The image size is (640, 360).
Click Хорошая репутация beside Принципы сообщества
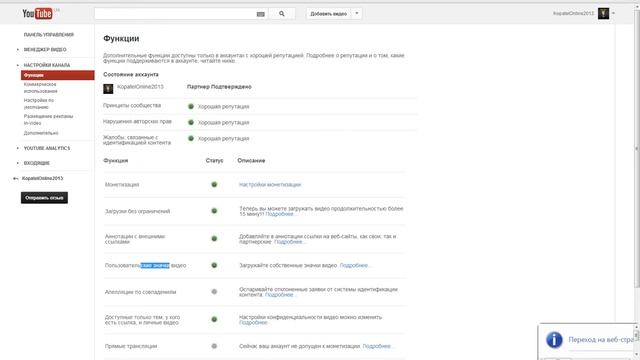click(x=223, y=107)
